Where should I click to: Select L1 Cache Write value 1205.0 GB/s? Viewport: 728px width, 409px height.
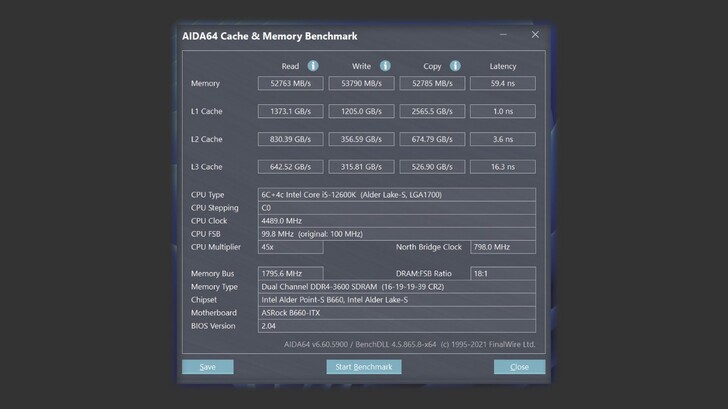coord(361,111)
